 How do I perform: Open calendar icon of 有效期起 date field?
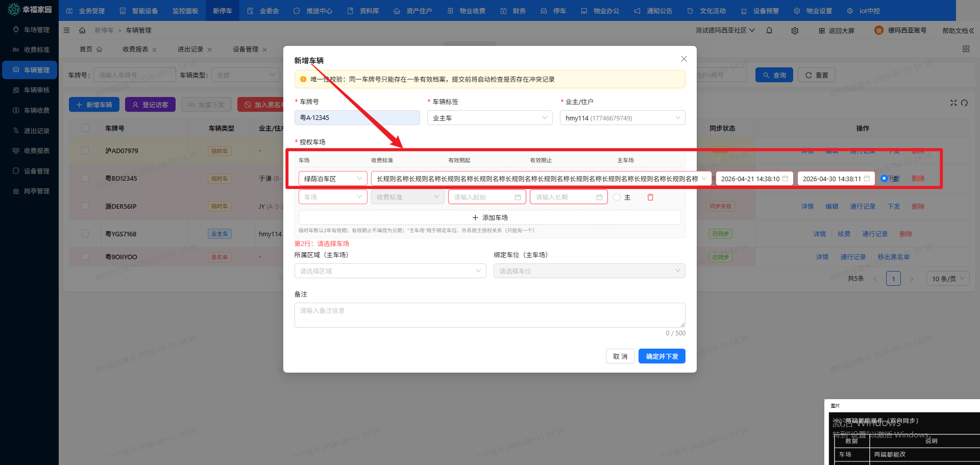[x=785, y=179]
